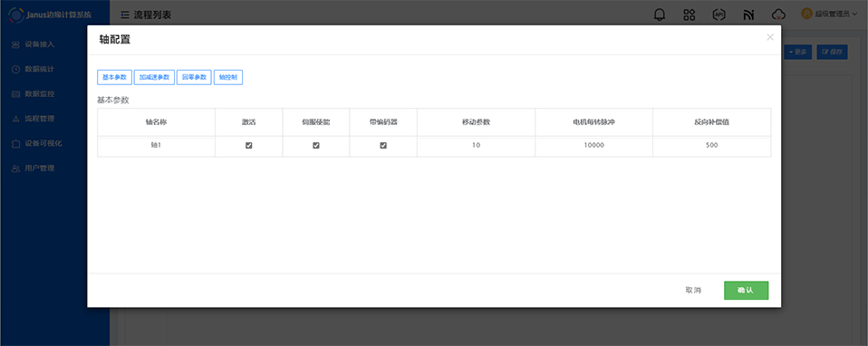Click the 反向补偿值 column header
868x346 pixels.
[712, 121]
